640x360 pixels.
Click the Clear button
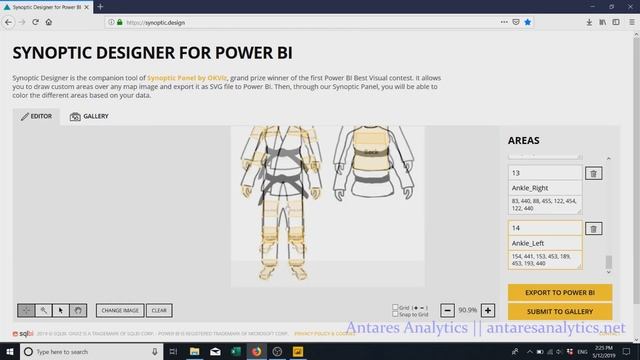pyautogui.click(x=159, y=310)
